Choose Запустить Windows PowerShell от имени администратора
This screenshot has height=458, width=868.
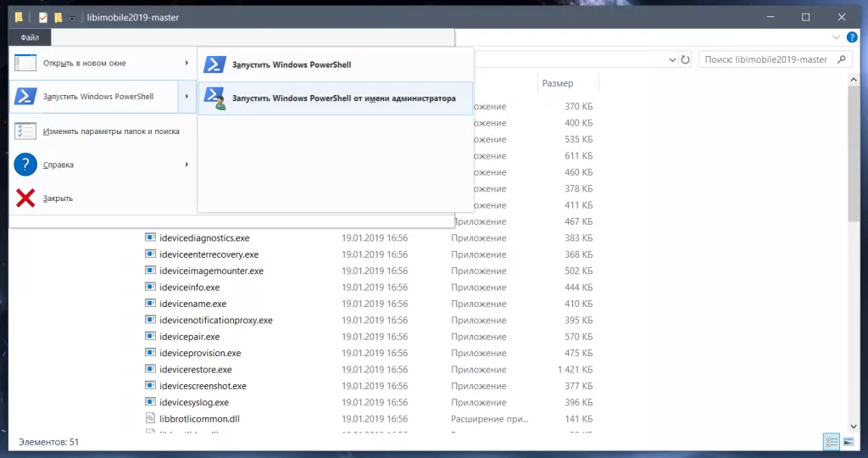[x=343, y=98]
